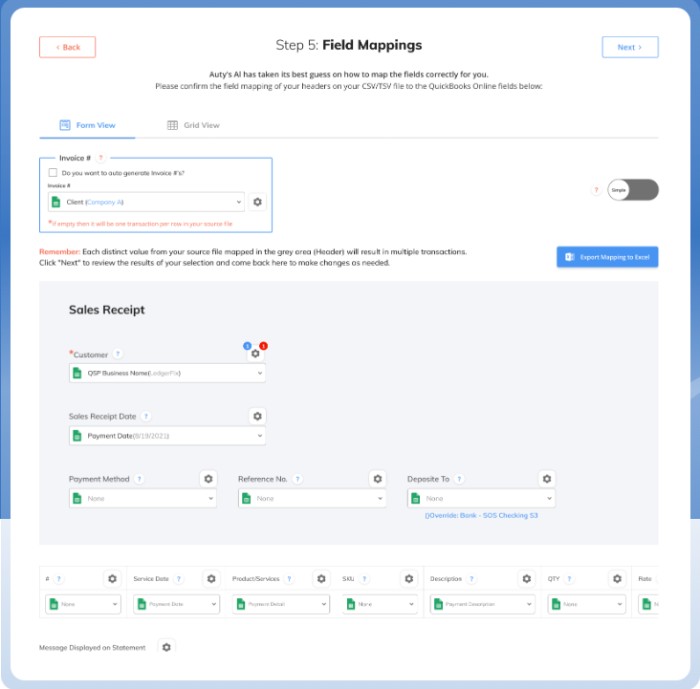Click the Deposite To gear icon
The width and height of the screenshot is (700, 689).
(547, 479)
